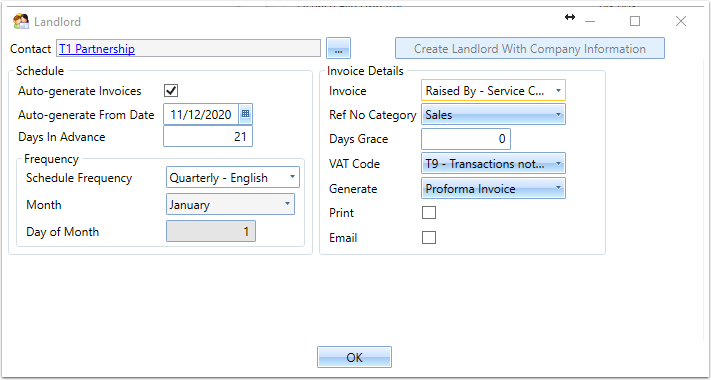Click the contact browse ellipsis button
This screenshot has width=711, height=380.
click(338, 49)
